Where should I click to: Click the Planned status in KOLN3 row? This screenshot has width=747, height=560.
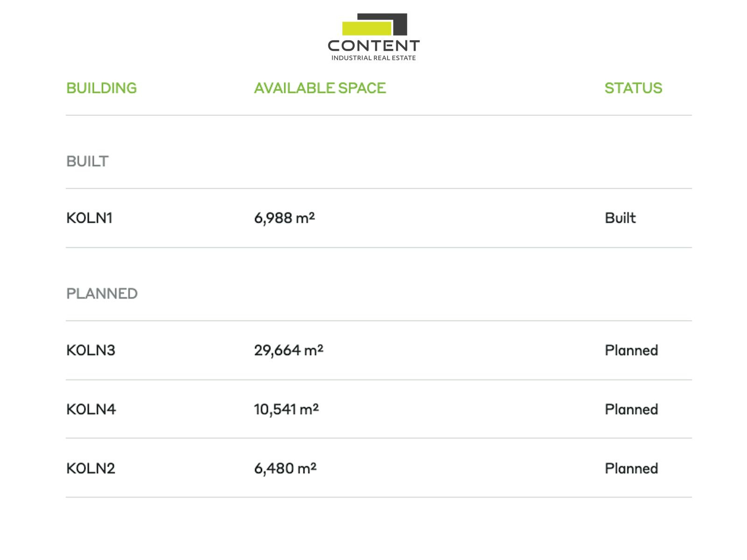pos(631,350)
